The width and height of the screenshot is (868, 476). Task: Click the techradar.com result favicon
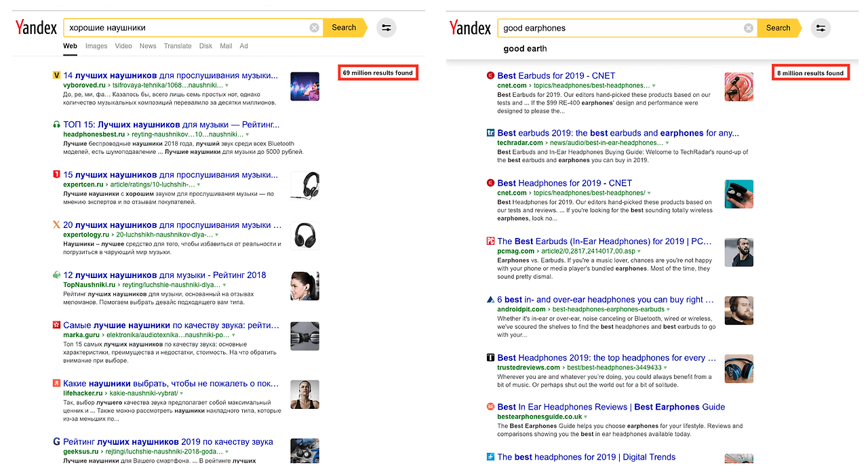coord(490,133)
